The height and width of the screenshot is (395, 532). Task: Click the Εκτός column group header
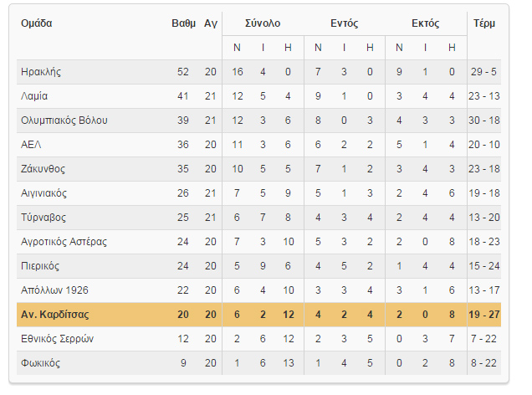point(426,23)
